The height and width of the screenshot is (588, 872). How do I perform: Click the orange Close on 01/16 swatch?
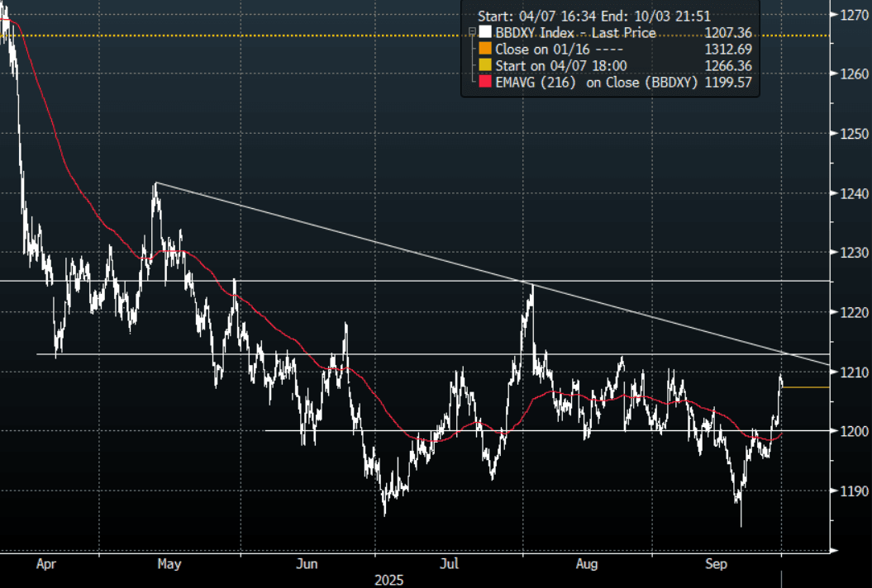click(x=485, y=49)
